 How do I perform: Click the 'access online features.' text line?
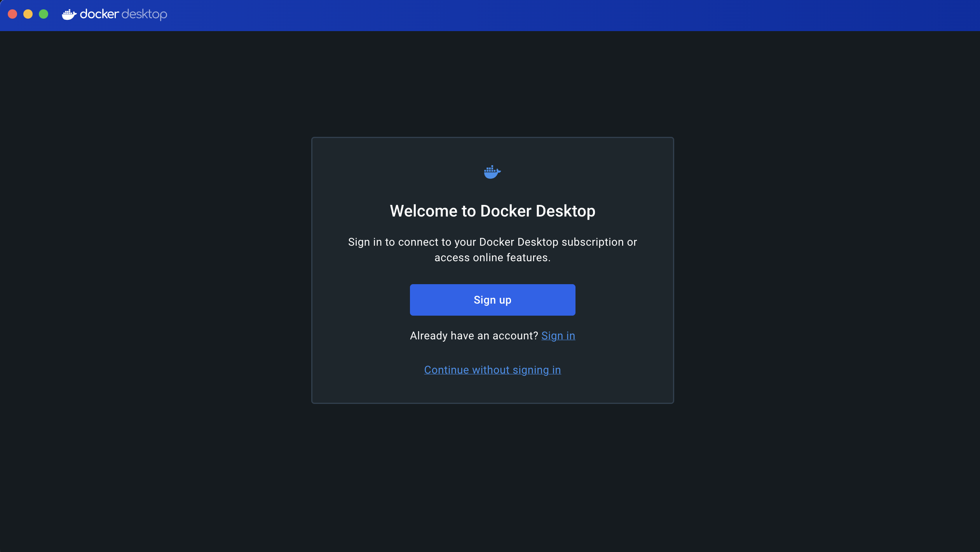point(492,257)
